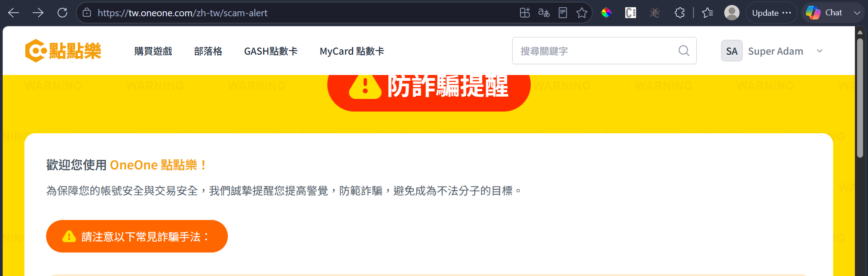Click the search magnifier icon
Viewport: 868px width, 276px height.
pyautogui.click(x=684, y=51)
